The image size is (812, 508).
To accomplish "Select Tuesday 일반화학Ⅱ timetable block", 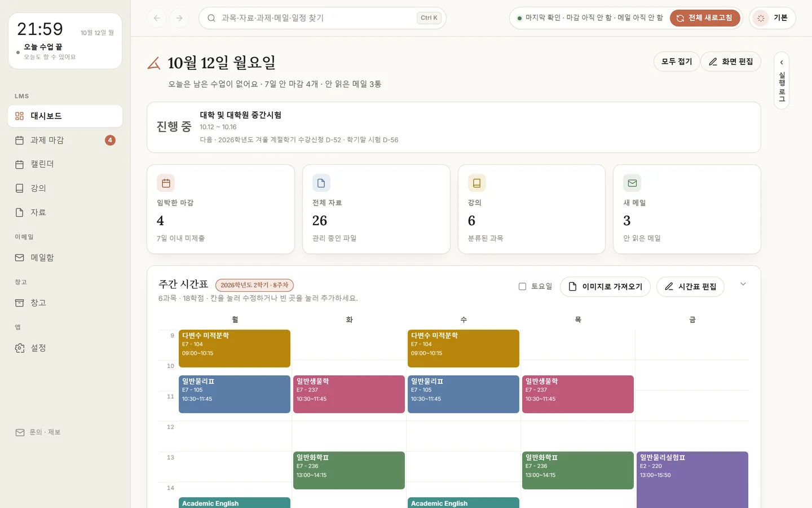I will coord(349,470).
